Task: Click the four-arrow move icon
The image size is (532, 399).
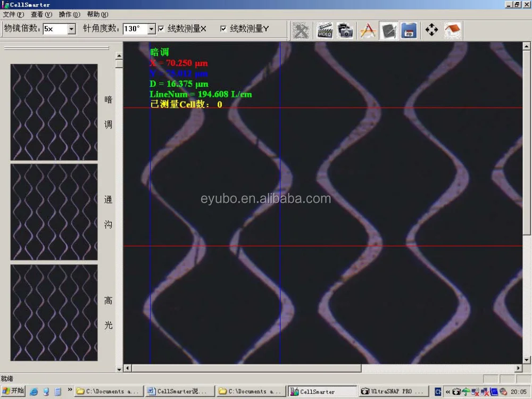Action: [x=431, y=30]
